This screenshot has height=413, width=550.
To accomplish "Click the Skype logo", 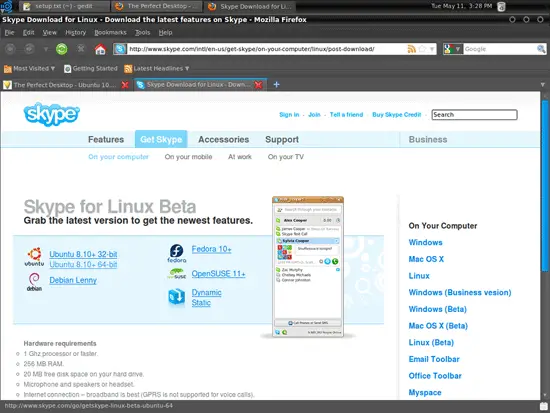I will tap(52, 114).
